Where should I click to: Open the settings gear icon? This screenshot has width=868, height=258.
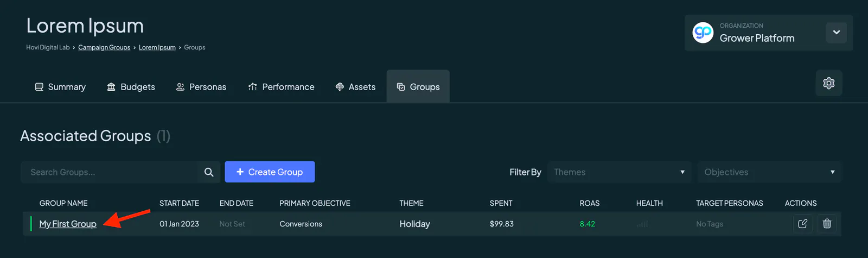point(828,83)
